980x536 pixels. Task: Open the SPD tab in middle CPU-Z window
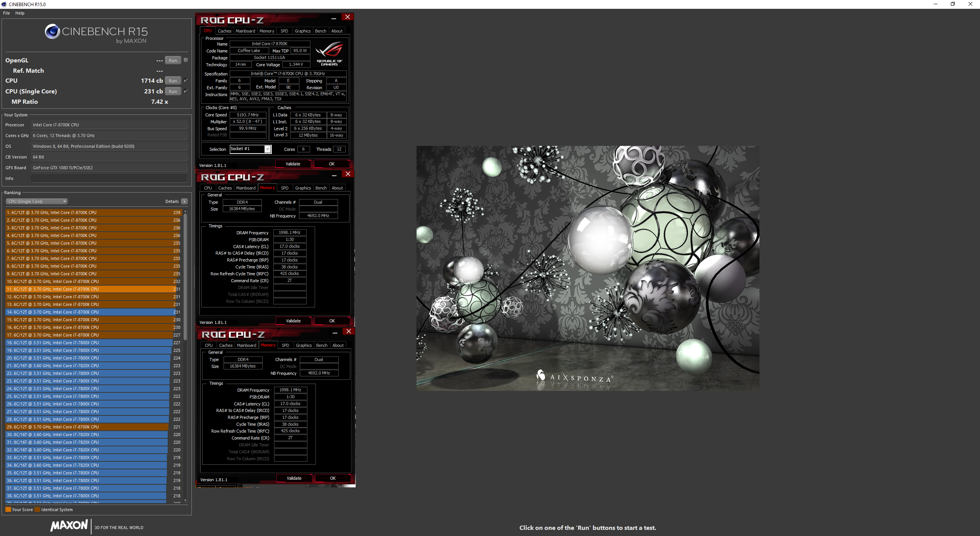click(284, 188)
